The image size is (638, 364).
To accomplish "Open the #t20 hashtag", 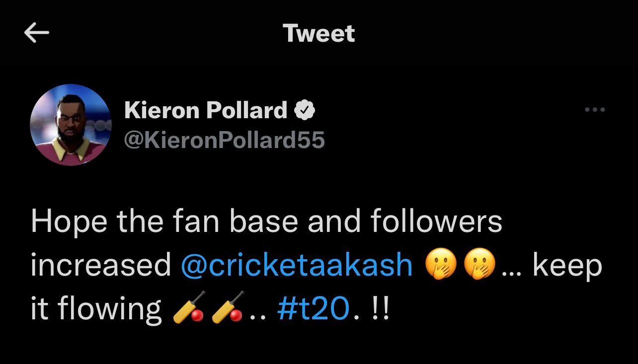I will (x=314, y=308).
